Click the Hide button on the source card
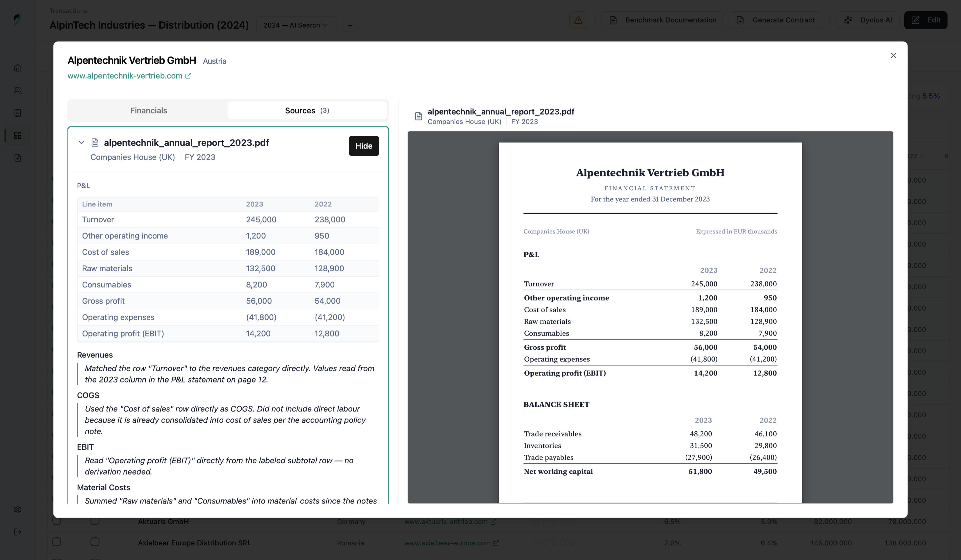Viewport: 961px width, 560px height. 364,146
